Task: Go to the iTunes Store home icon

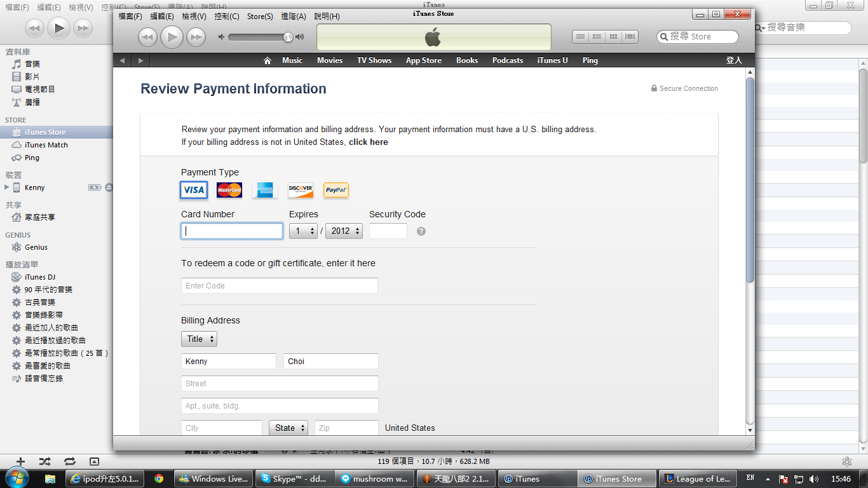Action: pos(268,60)
